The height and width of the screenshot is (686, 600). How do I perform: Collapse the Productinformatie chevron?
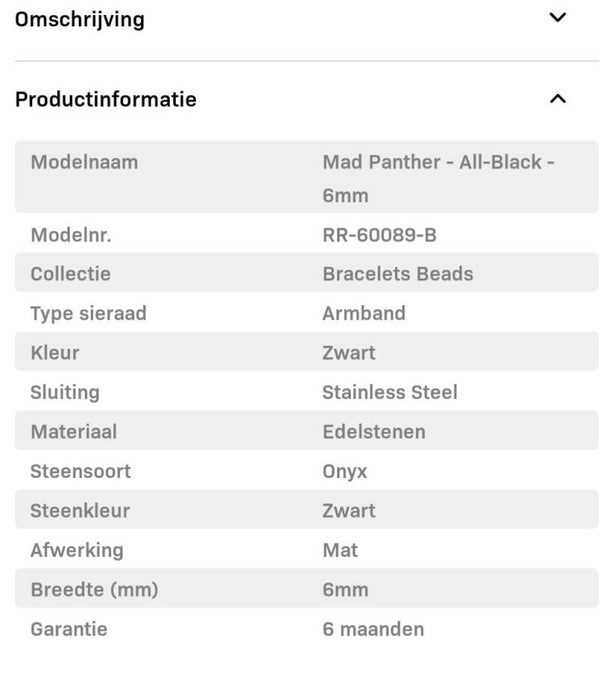(558, 99)
